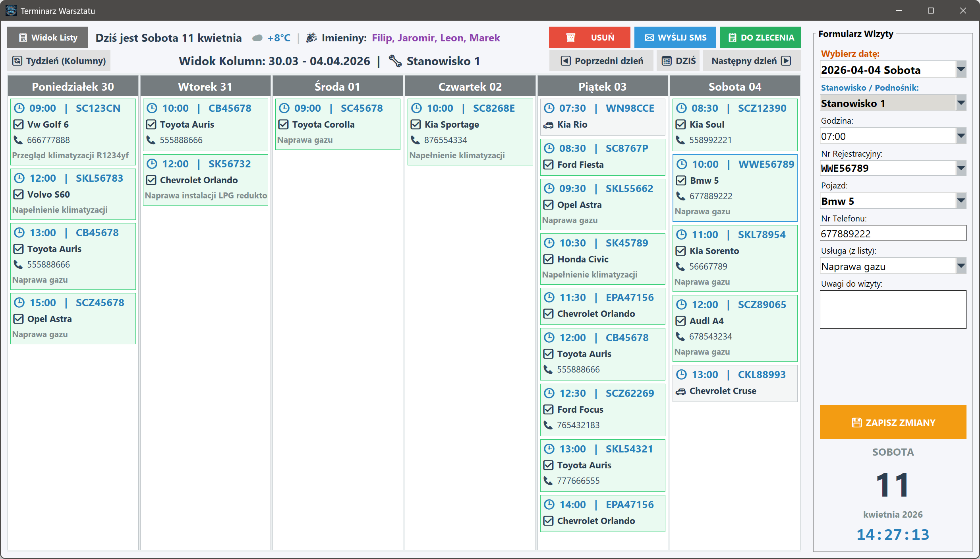Open the Usługa service list dropdown
This screenshot has height=559, width=980.
961,266
